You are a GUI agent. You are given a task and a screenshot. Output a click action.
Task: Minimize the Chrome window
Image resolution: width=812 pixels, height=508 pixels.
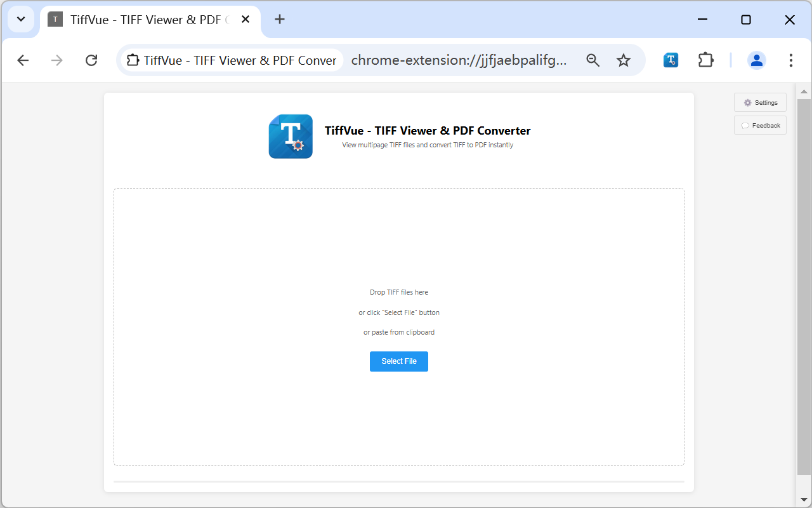(x=702, y=20)
